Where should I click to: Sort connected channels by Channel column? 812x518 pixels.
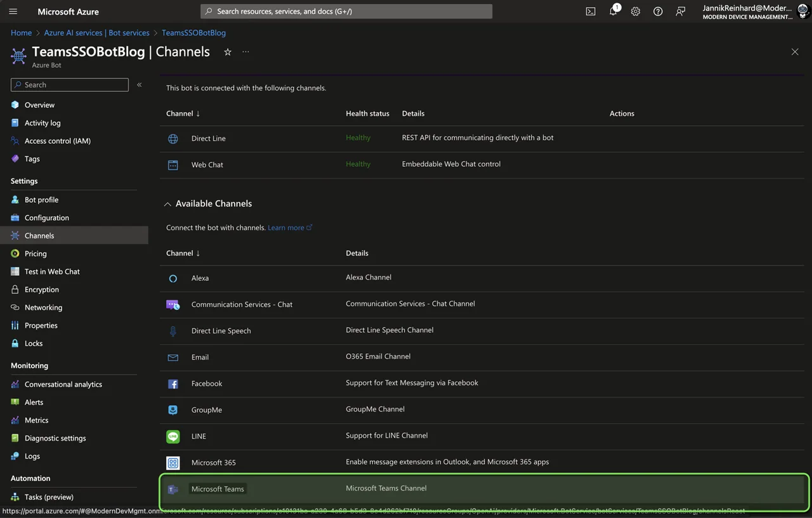(183, 113)
